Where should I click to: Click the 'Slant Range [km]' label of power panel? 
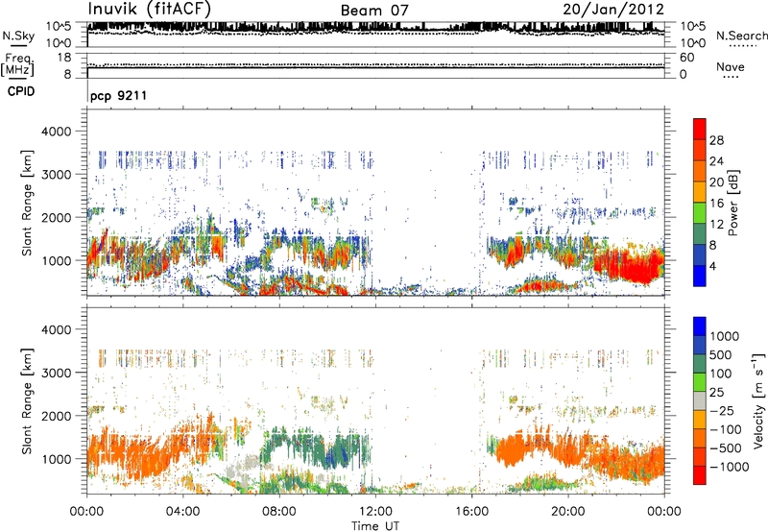pyautogui.click(x=27, y=203)
